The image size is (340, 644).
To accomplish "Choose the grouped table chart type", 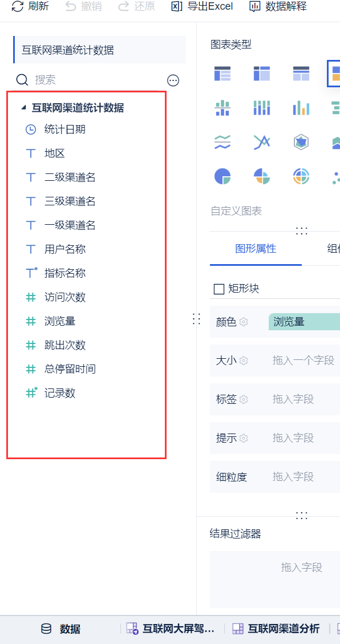I will (x=222, y=74).
